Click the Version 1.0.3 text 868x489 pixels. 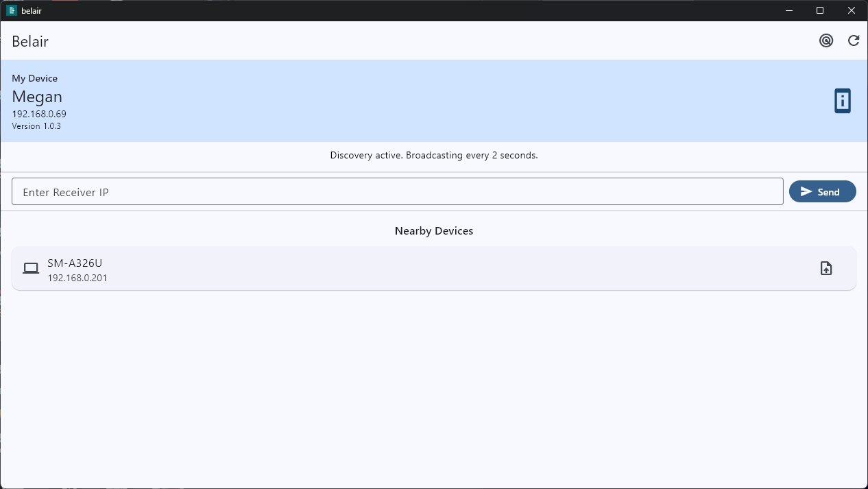(x=36, y=126)
